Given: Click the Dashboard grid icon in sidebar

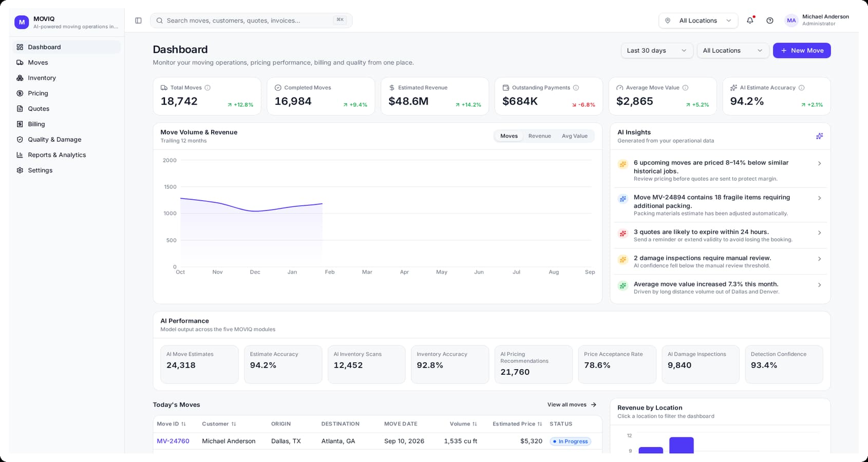Looking at the screenshot, I should tap(20, 47).
